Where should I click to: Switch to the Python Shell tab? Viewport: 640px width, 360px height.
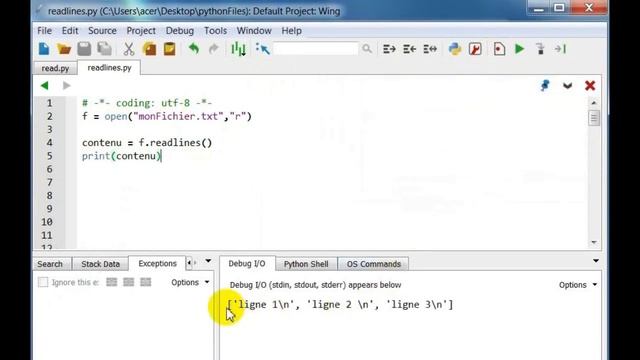306,264
